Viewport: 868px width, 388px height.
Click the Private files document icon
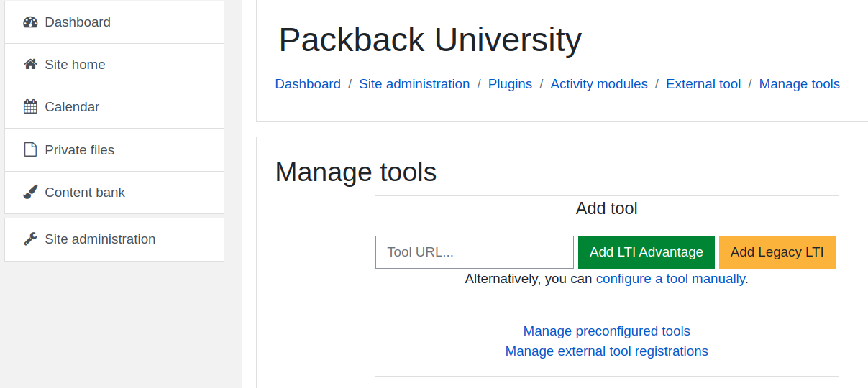point(30,149)
